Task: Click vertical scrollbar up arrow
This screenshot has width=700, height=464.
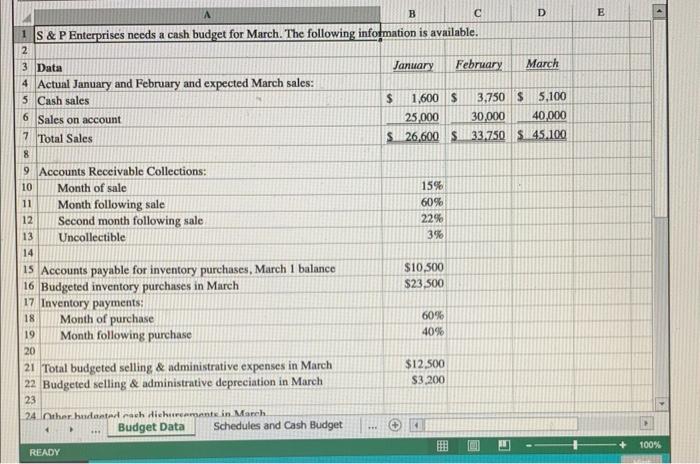Action: (x=659, y=11)
